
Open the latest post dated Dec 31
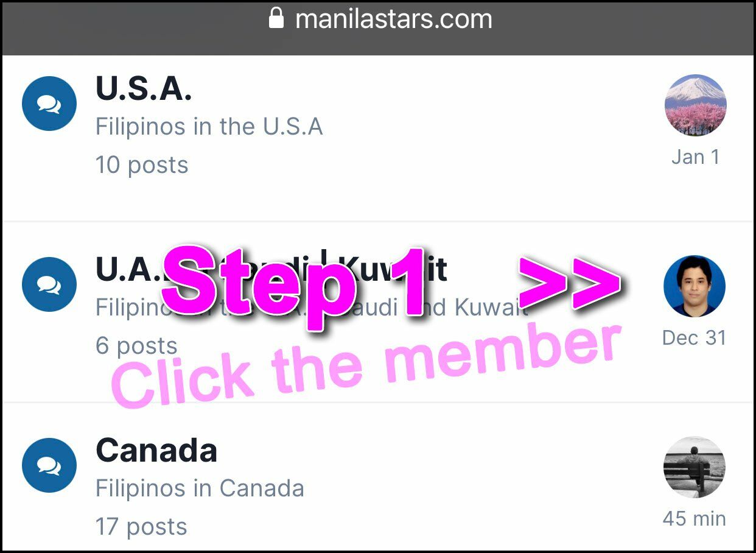695,338
